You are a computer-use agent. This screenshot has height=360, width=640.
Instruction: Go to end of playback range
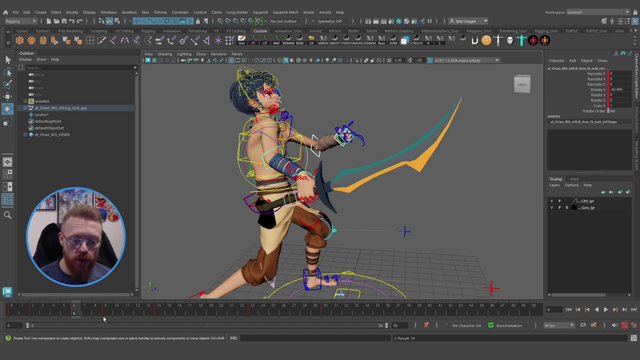(633, 310)
